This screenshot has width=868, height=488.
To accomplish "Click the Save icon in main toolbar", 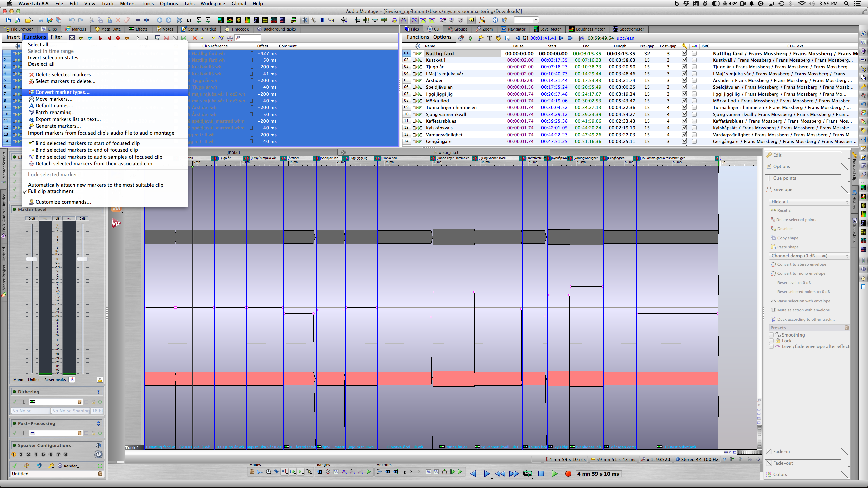I will tap(41, 20).
